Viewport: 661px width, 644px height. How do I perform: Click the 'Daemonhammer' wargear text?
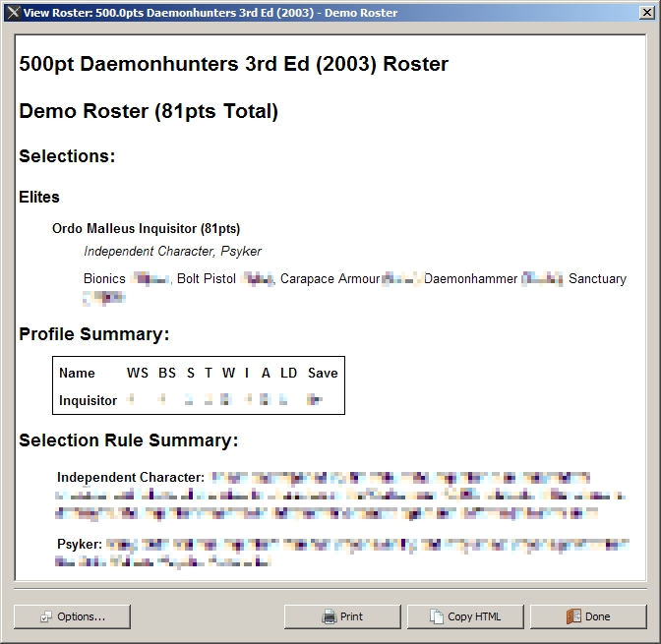coord(470,278)
